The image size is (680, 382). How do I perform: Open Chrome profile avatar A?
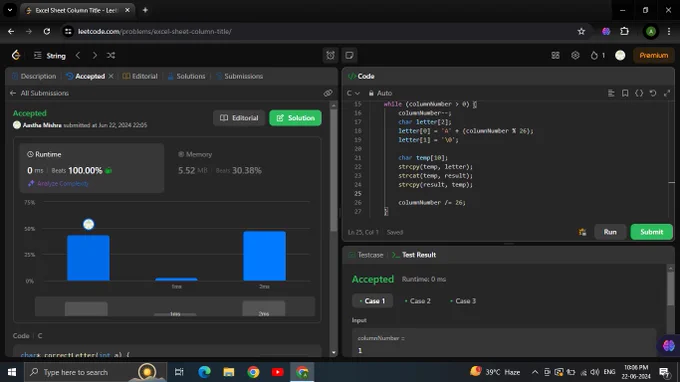(651, 31)
